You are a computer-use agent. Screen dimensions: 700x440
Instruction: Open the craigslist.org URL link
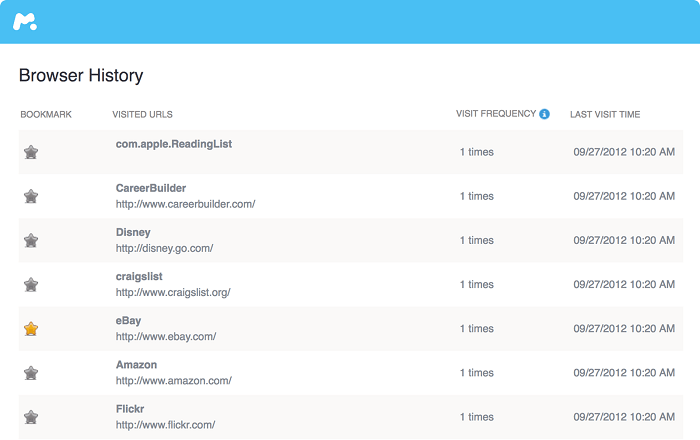[173, 293]
